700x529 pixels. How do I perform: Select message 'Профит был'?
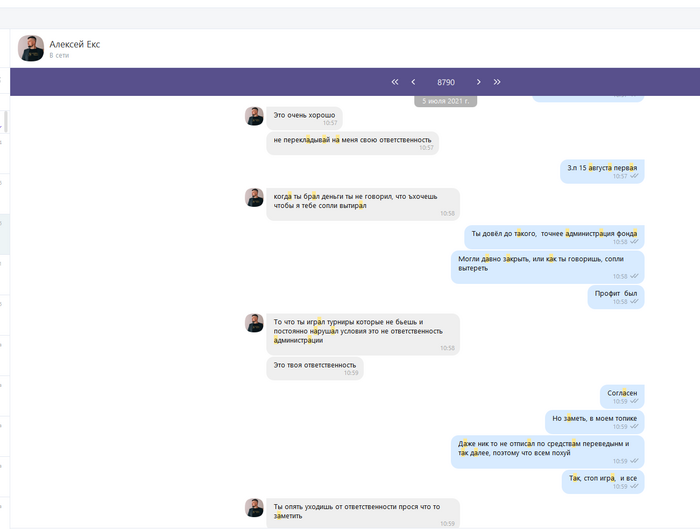(616, 297)
